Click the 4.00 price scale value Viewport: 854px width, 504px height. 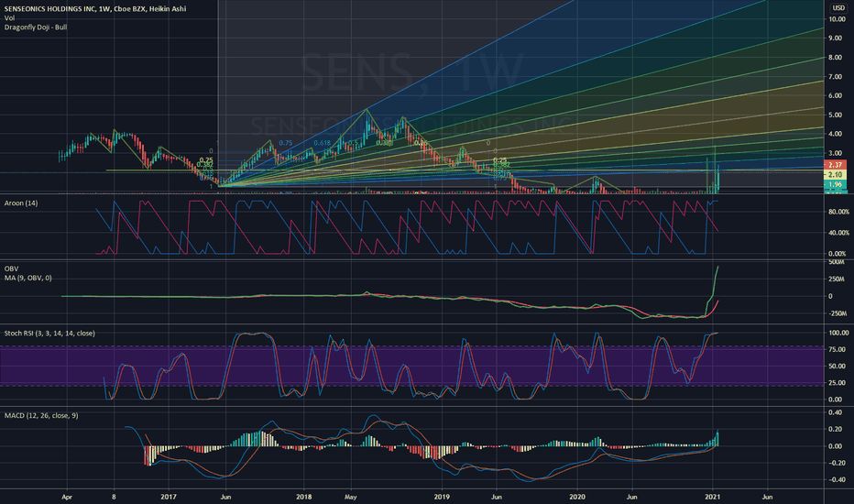point(836,134)
